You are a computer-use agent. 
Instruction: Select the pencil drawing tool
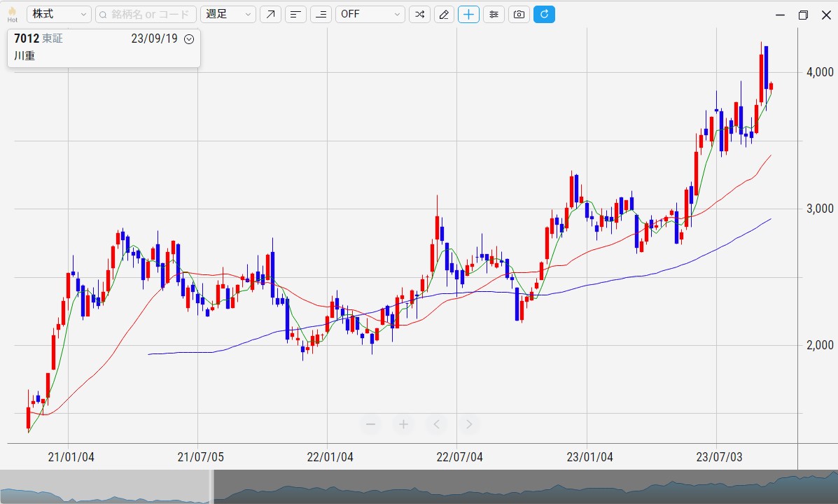click(x=444, y=14)
